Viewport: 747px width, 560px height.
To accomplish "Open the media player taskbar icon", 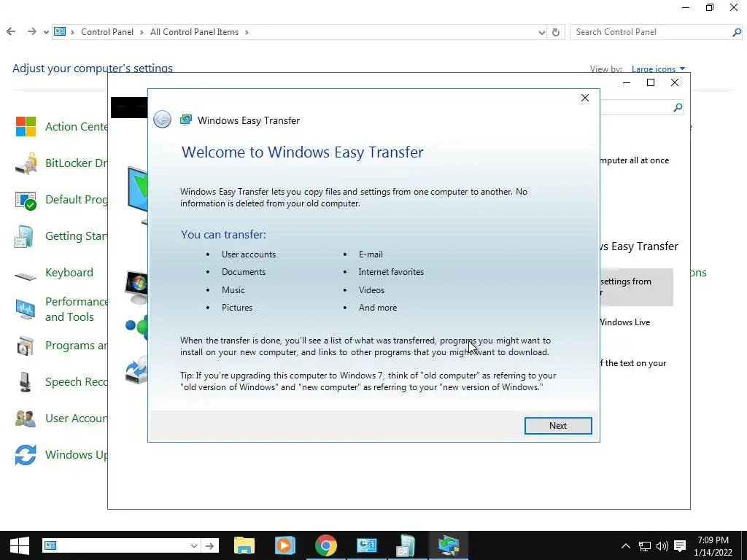I will tap(285, 545).
